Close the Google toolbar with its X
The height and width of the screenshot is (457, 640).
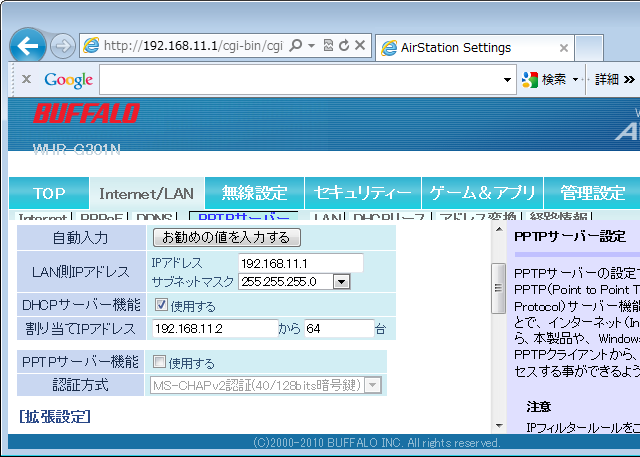[27, 79]
